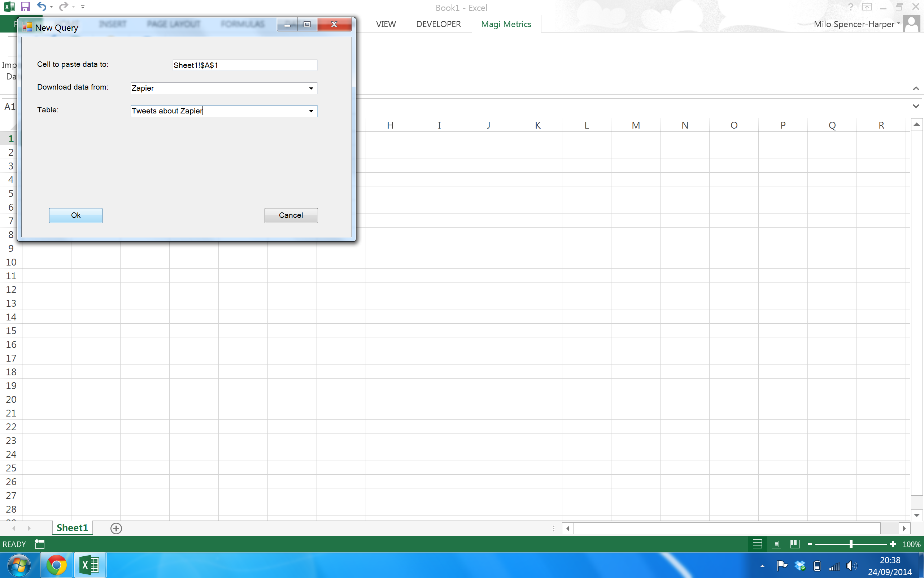Click the Cell to paste data to field

click(x=245, y=65)
